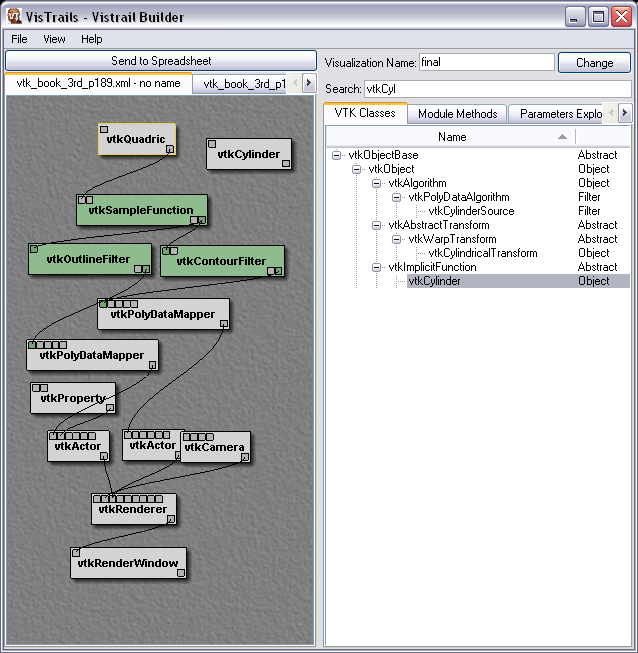Click the Filter type of vtkCylinderSource
Image resolution: width=638 pixels, height=653 pixels.
click(x=589, y=211)
